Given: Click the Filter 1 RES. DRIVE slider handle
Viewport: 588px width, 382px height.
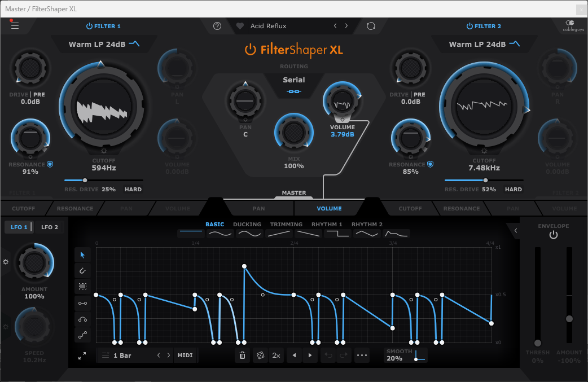Looking at the screenshot, I should (85, 181).
